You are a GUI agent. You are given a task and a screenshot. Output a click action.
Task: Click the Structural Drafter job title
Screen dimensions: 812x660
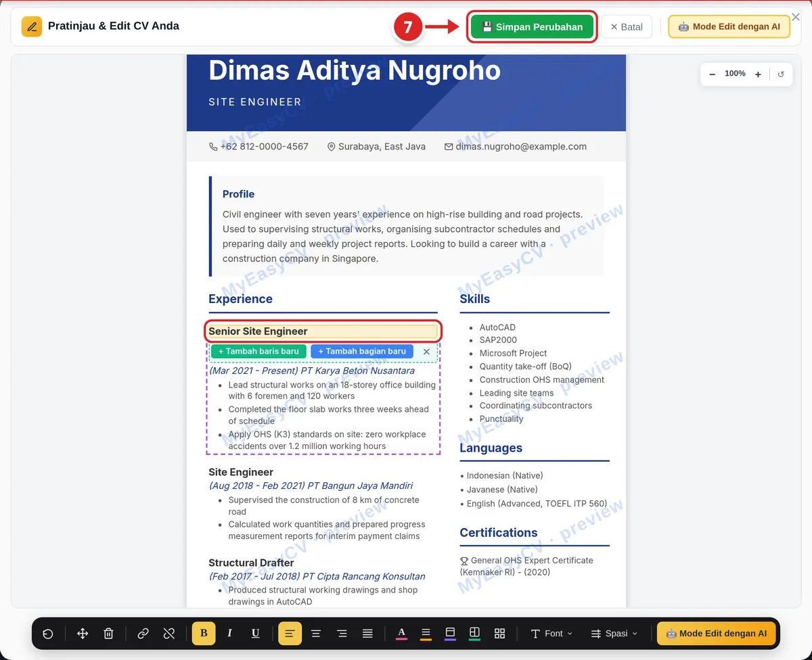(251, 563)
